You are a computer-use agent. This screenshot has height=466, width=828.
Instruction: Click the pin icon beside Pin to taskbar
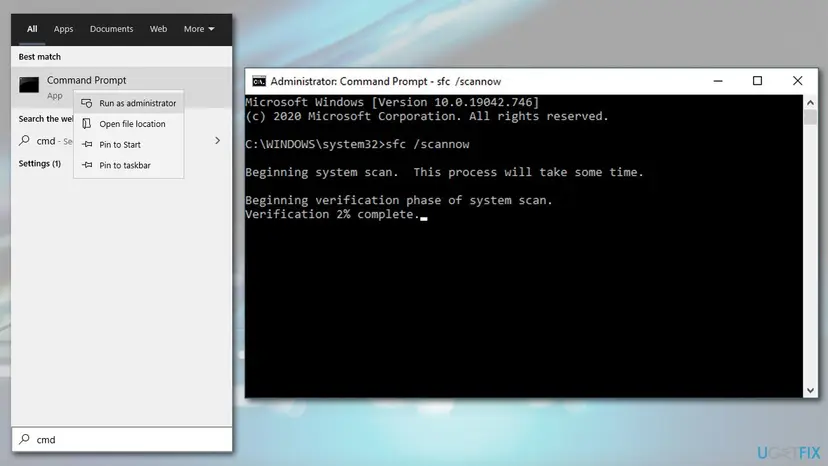(x=87, y=165)
